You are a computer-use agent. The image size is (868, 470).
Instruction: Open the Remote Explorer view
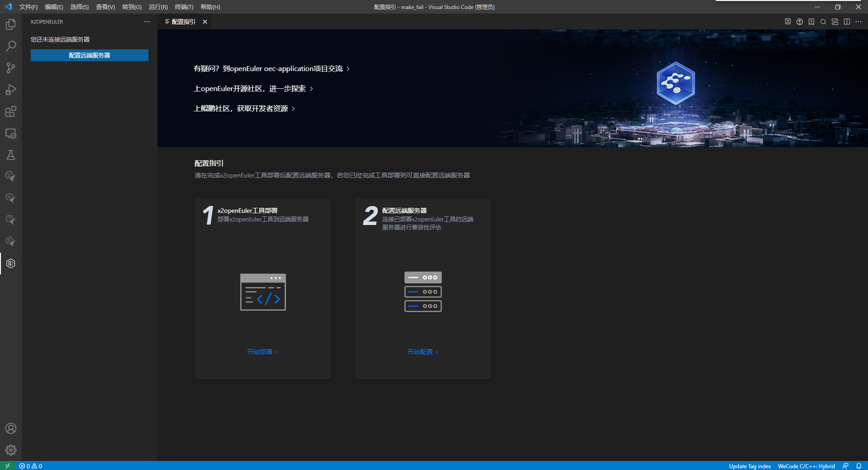pos(11,134)
